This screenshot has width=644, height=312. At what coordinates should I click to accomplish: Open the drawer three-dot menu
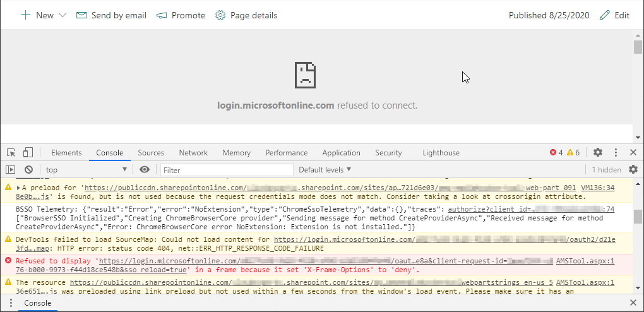[11, 303]
